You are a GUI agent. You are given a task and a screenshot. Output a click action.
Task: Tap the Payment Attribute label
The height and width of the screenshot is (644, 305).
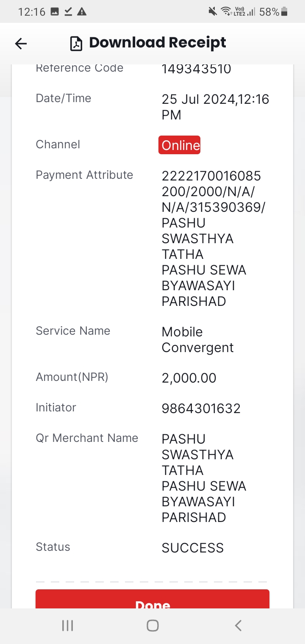[84, 175]
